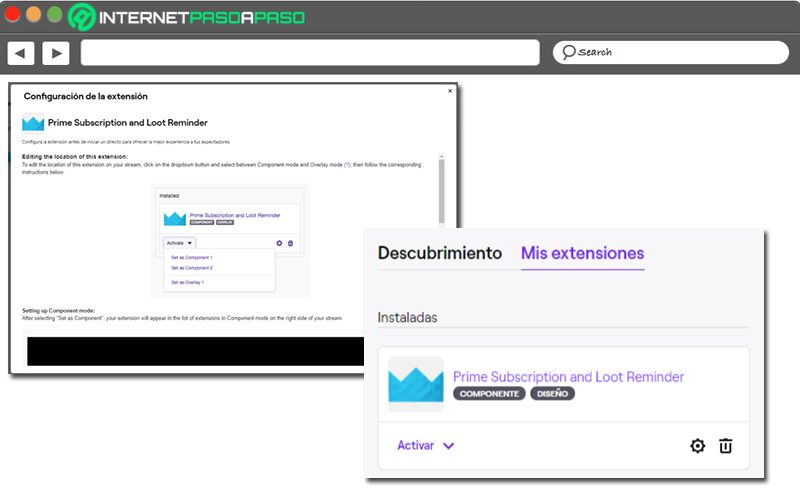Click the browser back arrow button

point(21,53)
